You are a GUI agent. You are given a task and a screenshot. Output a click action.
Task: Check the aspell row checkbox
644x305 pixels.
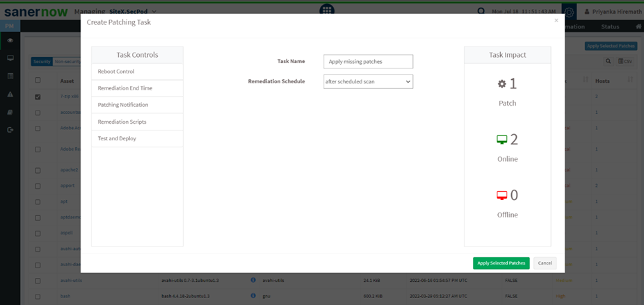click(x=38, y=233)
